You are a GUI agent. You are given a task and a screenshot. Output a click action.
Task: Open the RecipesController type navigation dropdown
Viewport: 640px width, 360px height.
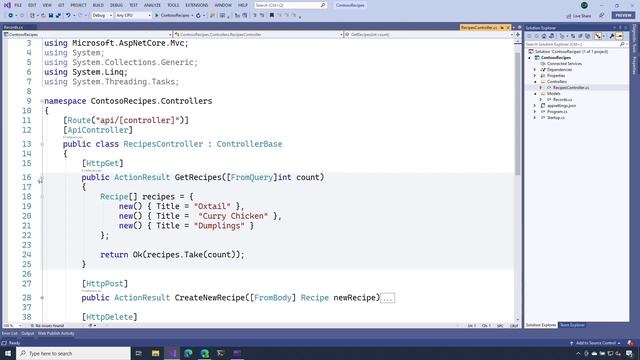pos(258,35)
